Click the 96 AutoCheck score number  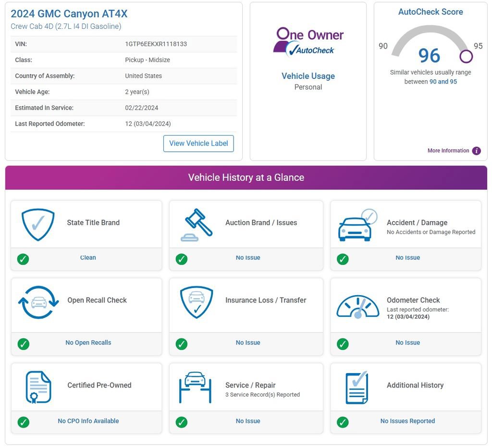coord(429,56)
